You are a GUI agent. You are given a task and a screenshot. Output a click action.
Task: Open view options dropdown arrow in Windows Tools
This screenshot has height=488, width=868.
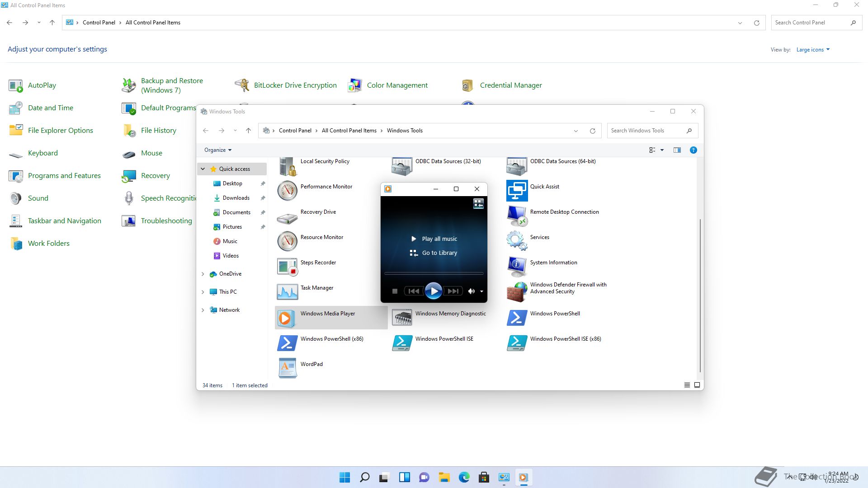tap(662, 150)
